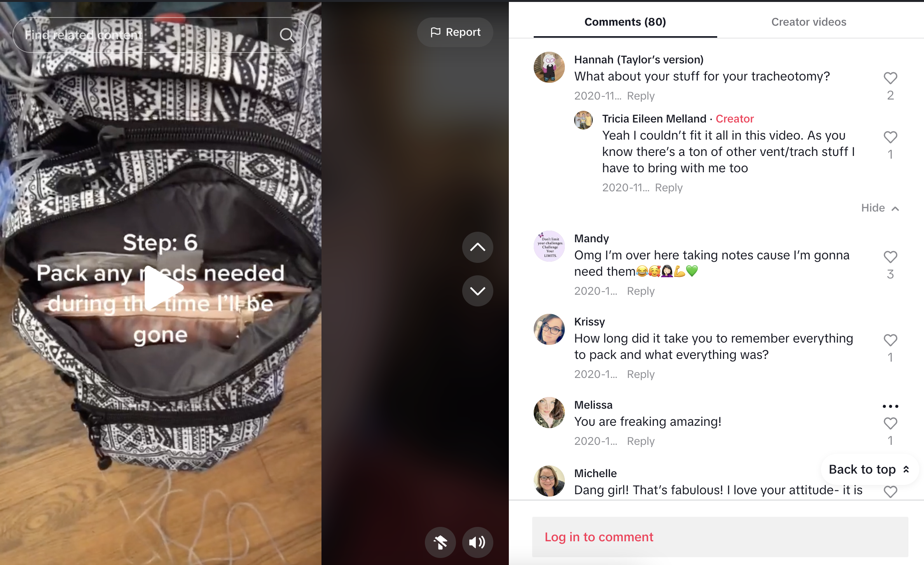Mute the video volume
The height and width of the screenshot is (565, 924).
coord(477,542)
